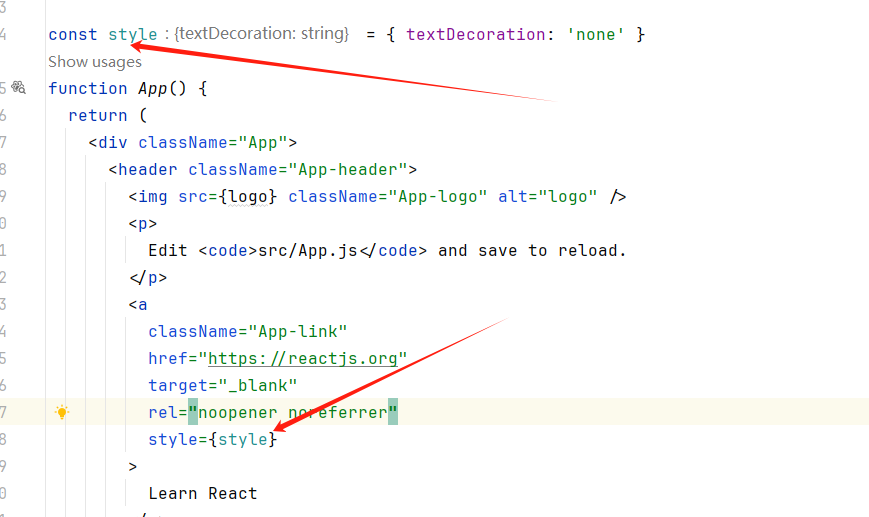The width and height of the screenshot is (869, 517).
Task: Click the "App-header" class name string
Action: [348, 170]
